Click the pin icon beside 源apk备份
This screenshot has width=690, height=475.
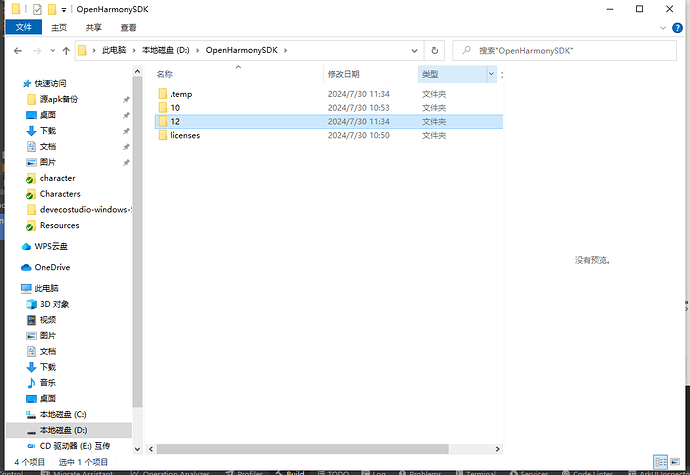click(x=126, y=99)
